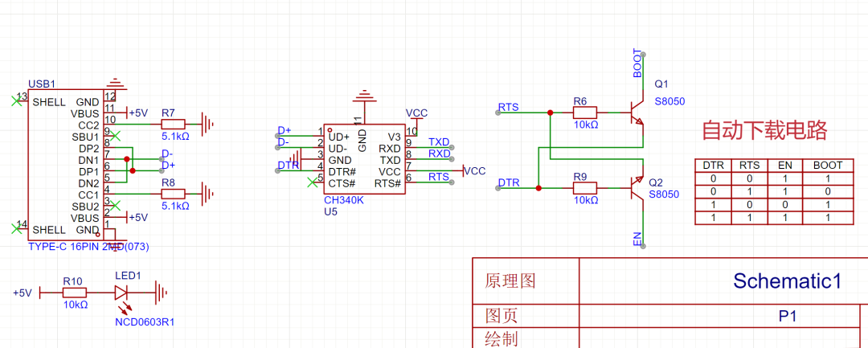Viewport: 868px width, 348px height.
Task: Click the DTR net label at CH340K pin 4
Action: [289, 165]
